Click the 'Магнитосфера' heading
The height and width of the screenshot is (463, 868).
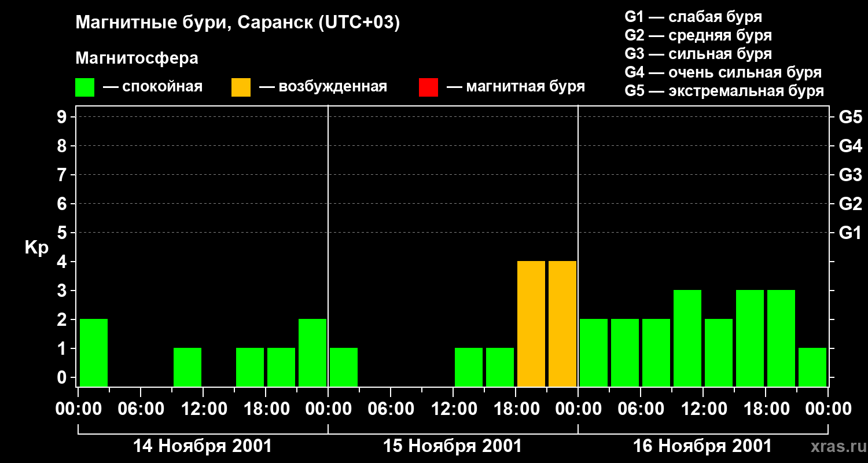point(137,58)
